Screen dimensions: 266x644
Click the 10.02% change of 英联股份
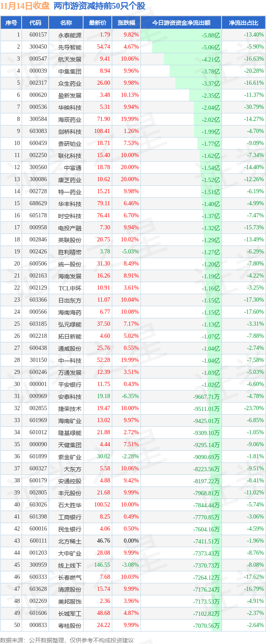coord(130,240)
